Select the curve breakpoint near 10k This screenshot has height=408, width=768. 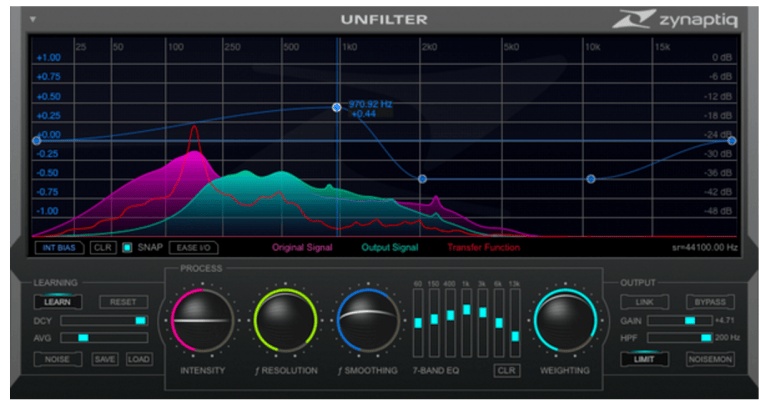tap(591, 179)
